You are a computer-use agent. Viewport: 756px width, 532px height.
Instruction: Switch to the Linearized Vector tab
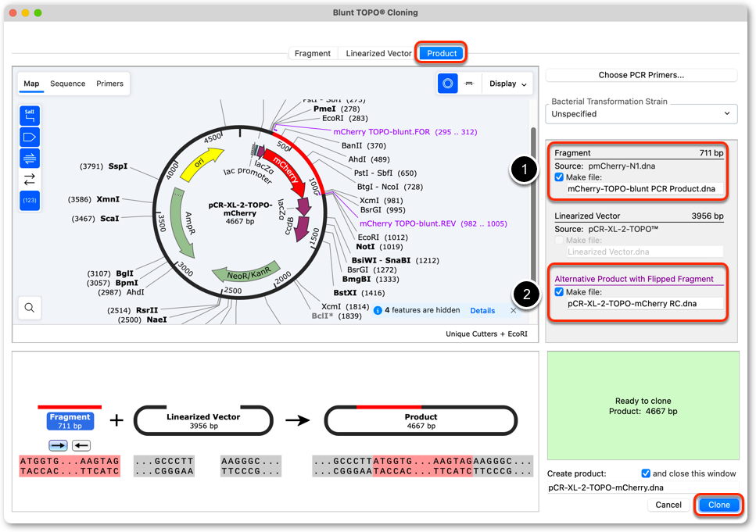[x=378, y=53]
